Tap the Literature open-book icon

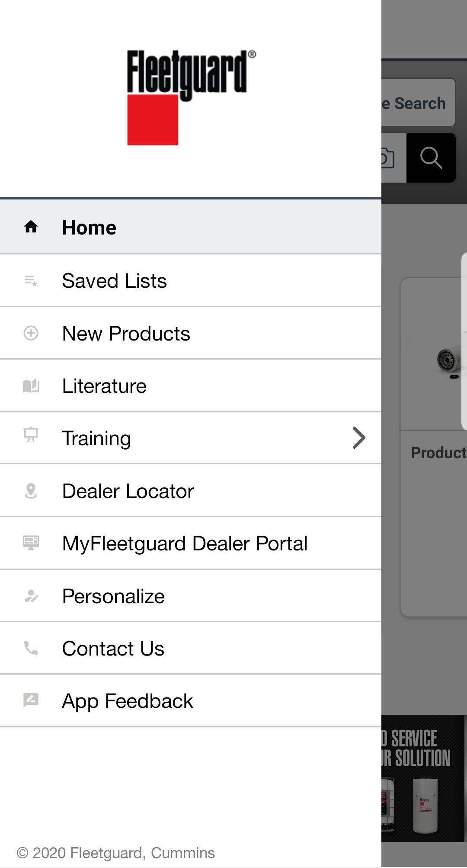(x=31, y=386)
